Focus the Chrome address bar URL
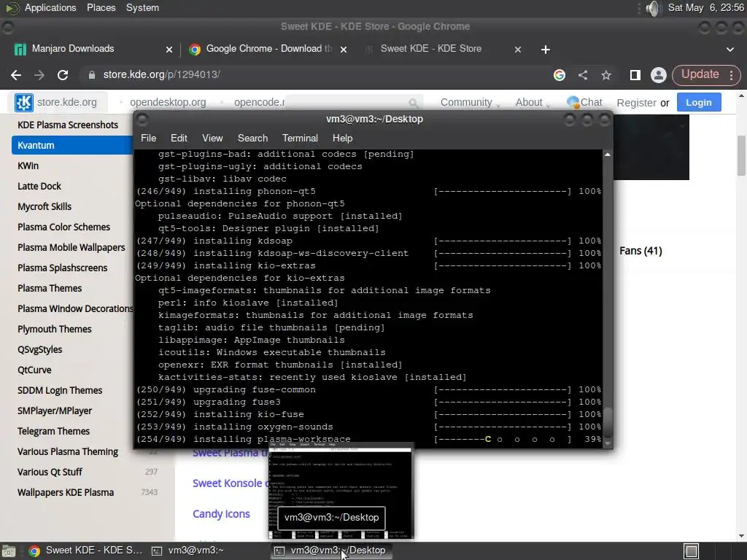The width and height of the screenshot is (747, 560). 161,75
